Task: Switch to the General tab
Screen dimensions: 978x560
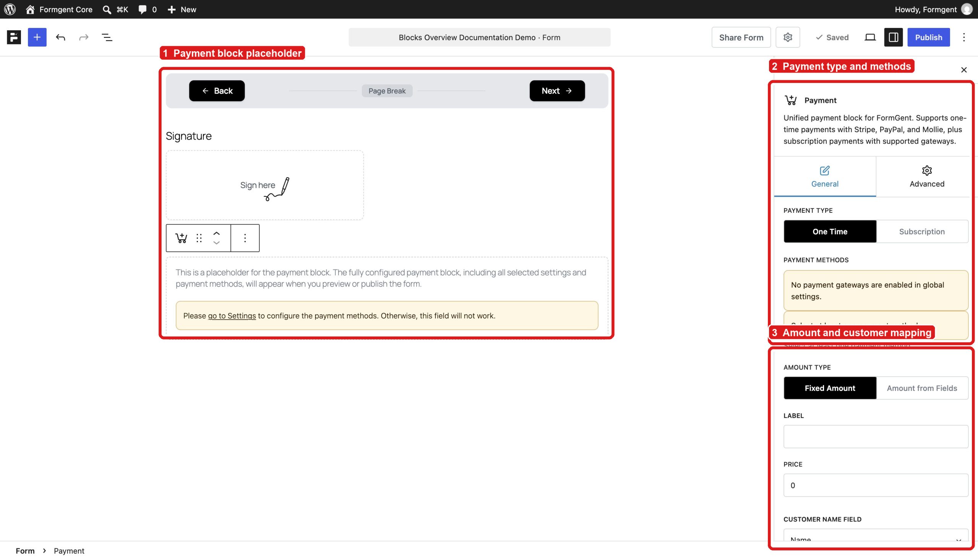Action: [824, 176]
